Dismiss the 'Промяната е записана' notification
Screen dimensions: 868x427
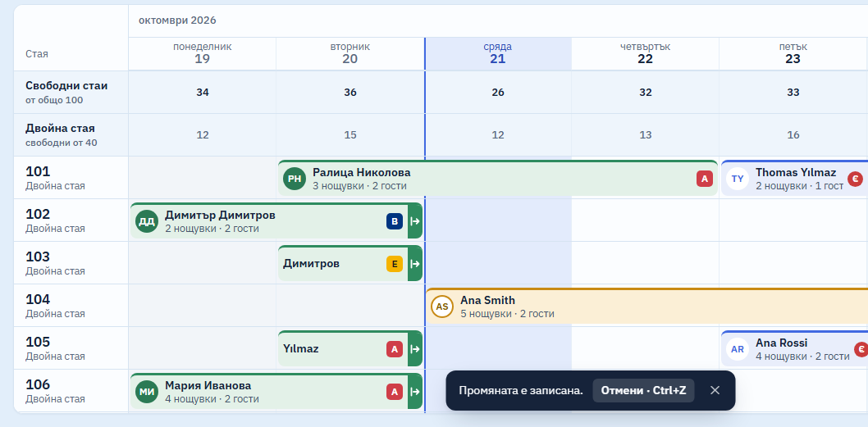click(x=715, y=390)
